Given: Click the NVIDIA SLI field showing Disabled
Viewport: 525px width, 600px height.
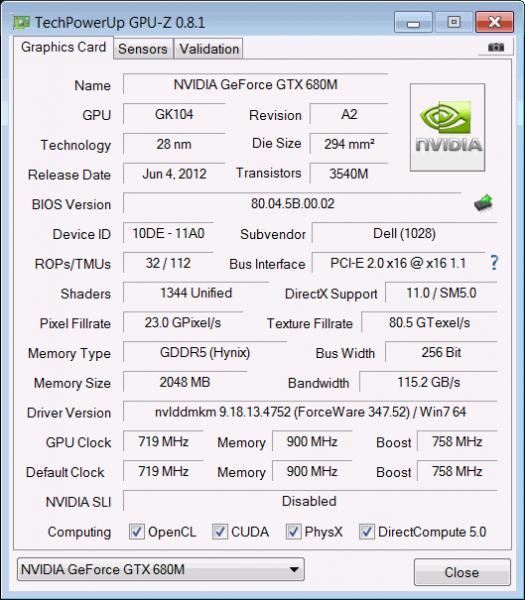Looking at the screenshot, I should [310, 501].
